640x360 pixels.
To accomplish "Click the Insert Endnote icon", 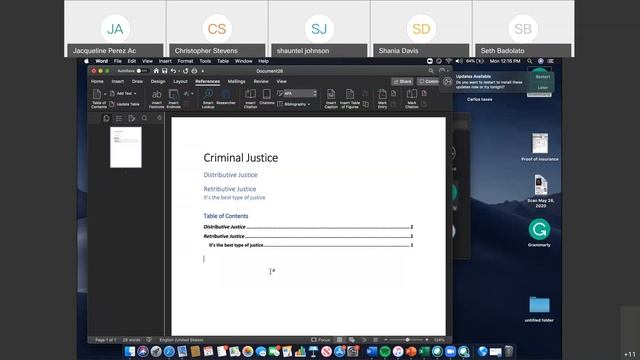I will (x=173, y=95).
